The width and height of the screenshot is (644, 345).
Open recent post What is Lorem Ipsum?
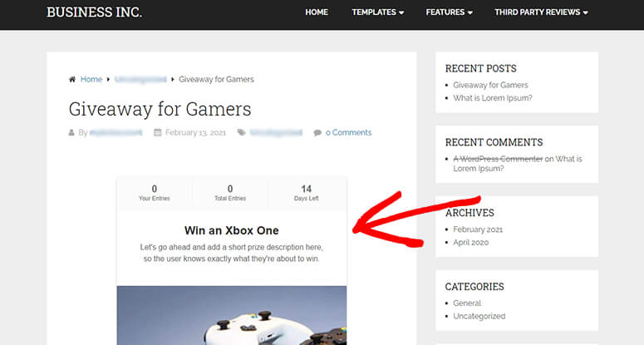493,98
